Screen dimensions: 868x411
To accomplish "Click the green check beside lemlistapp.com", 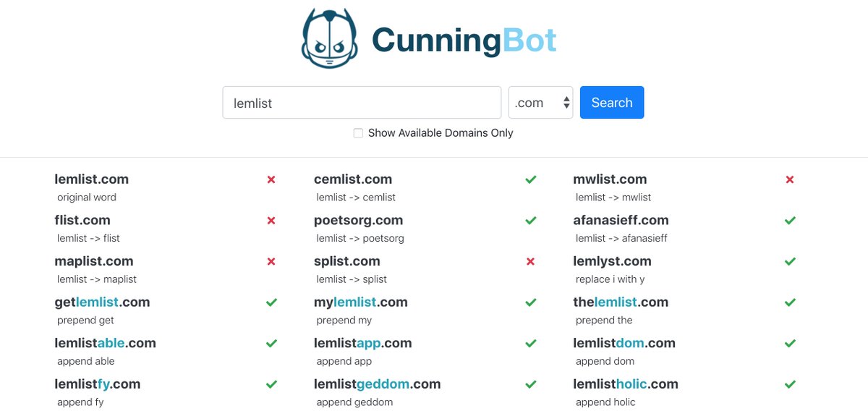I will 531,343.
